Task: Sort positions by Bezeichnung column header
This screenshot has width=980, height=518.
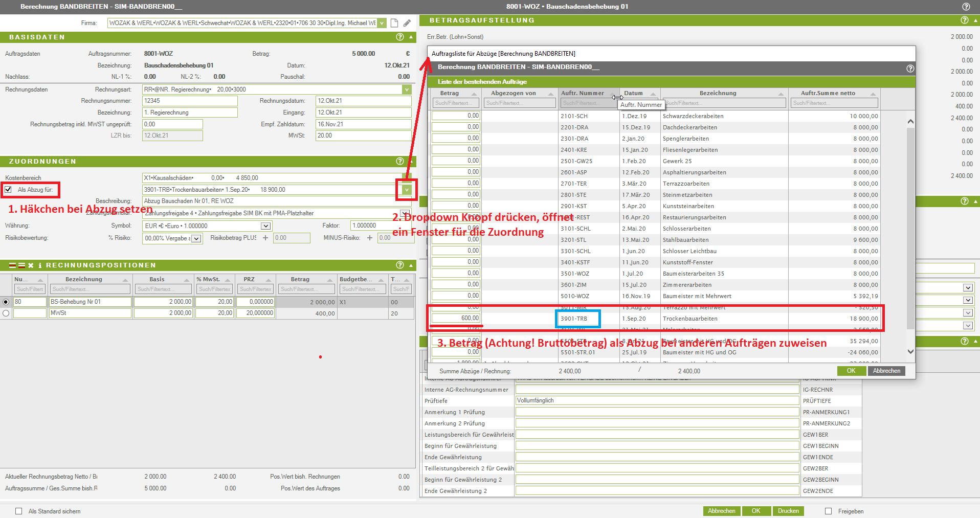Action: (84, 279)
